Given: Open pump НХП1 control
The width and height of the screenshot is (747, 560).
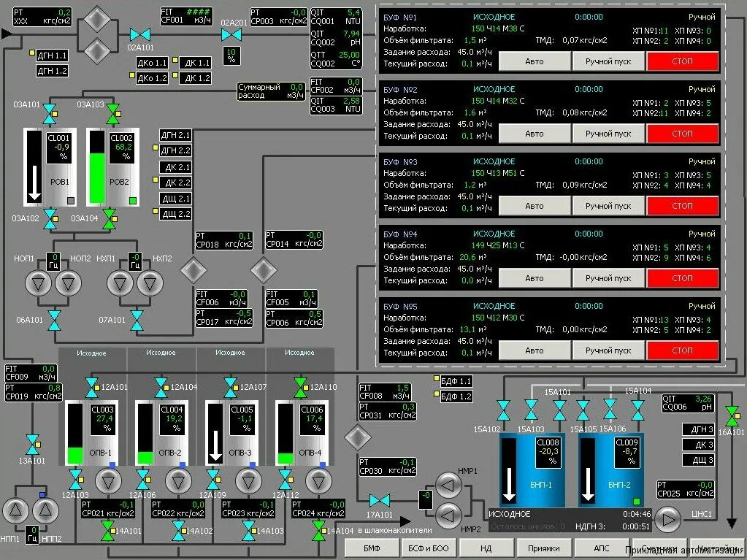Looking at the screenshot, I should pos(120,283).
